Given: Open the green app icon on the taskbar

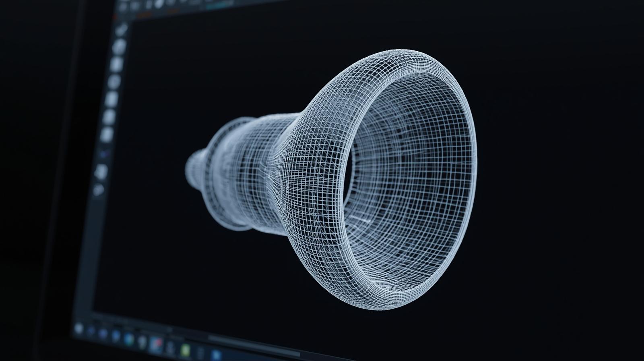Looking at the screenshot, I should click(185, 349).
